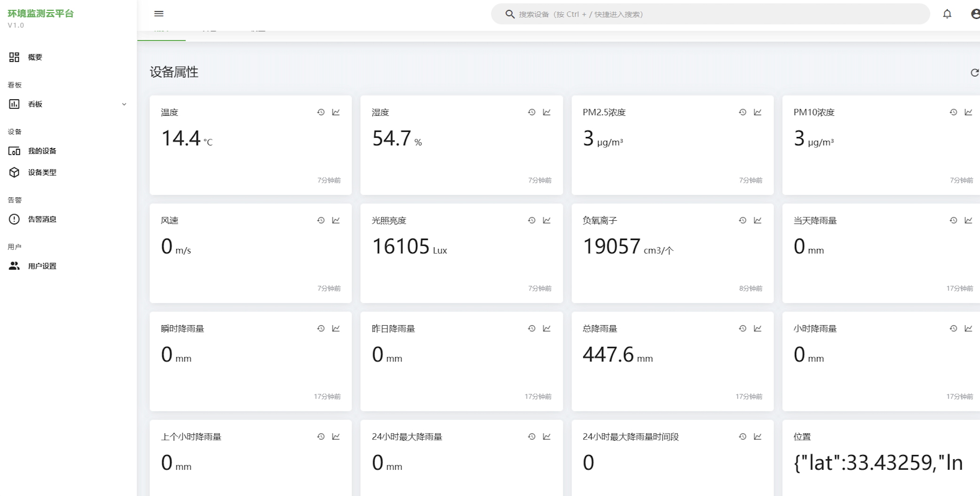Open chart for 当天降雨量 card
The width and height of the screenshot is (980, 496).
[x=968, y=220]
